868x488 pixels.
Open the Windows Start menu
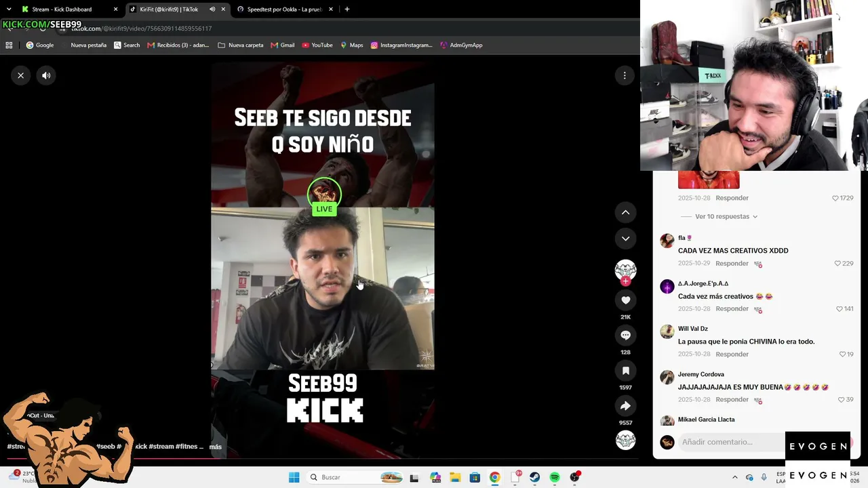294,477
